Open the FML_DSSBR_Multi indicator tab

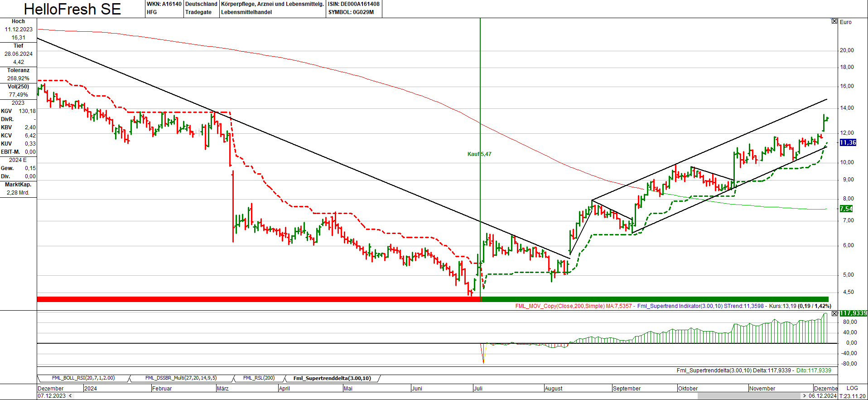181,378
